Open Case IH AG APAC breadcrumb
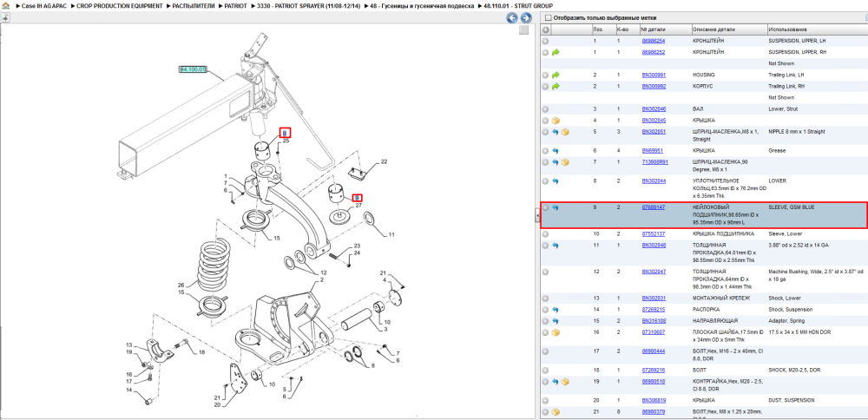This screenshot has height=420, width=868. pyautogui.click(x=44, y=5)
